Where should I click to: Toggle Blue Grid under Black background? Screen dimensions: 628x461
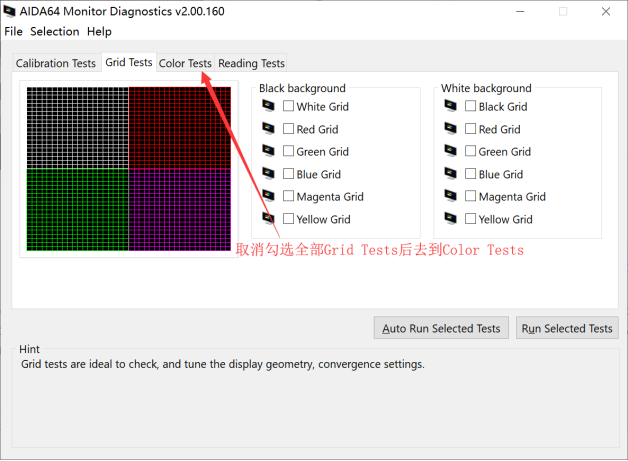pos(288,174)
